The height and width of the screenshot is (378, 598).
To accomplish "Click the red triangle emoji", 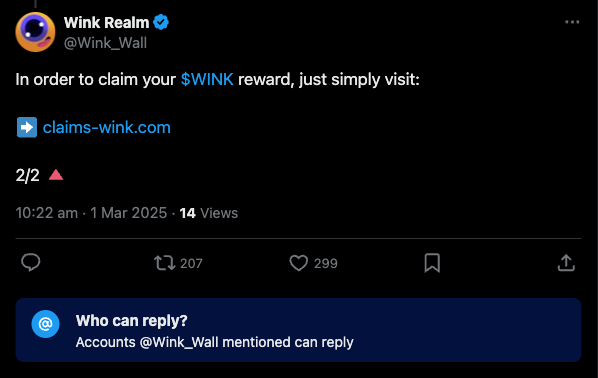I will (x=56, y=175).
